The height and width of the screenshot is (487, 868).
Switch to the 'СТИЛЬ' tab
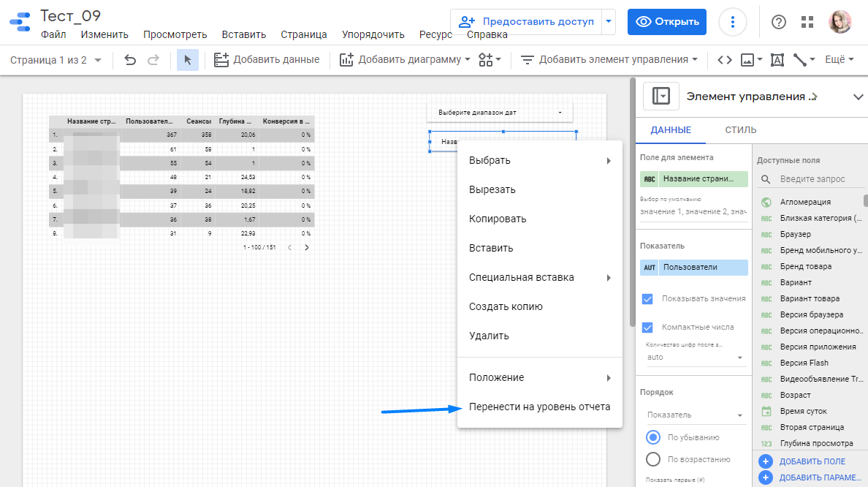[x=741, y=130]
